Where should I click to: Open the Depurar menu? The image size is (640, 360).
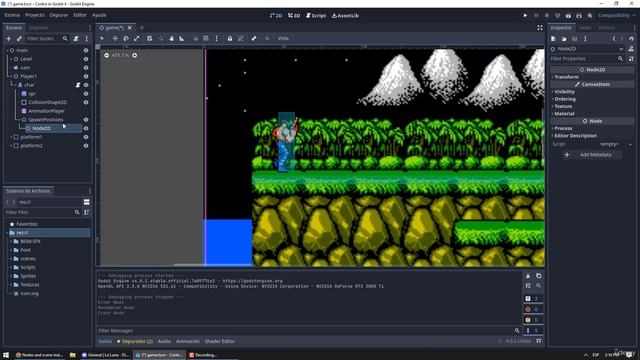click(x=59, y=15)
